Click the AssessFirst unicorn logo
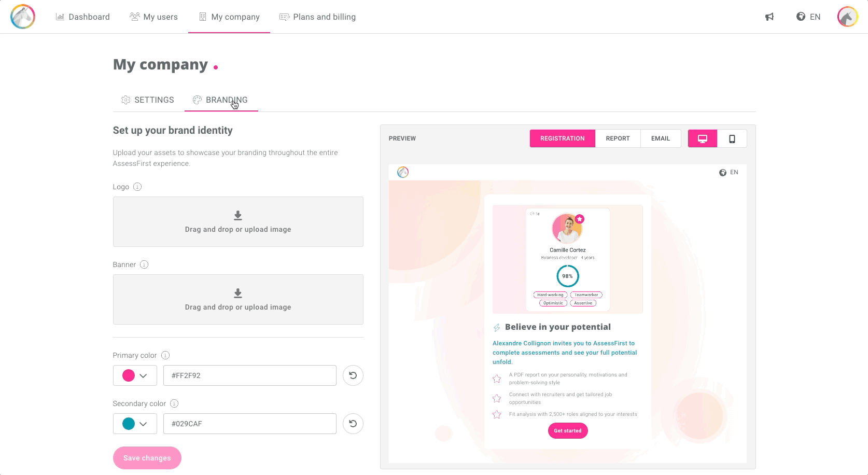 [23, 17]
